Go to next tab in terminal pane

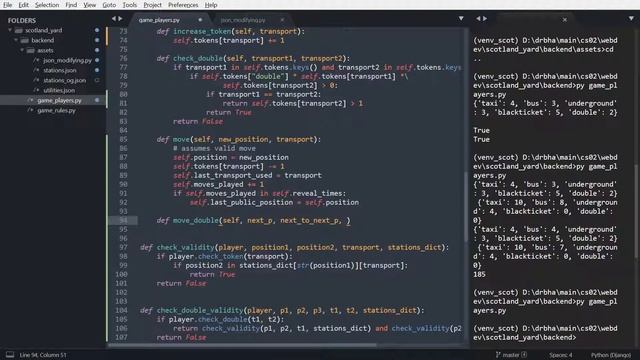coord(484,19)
